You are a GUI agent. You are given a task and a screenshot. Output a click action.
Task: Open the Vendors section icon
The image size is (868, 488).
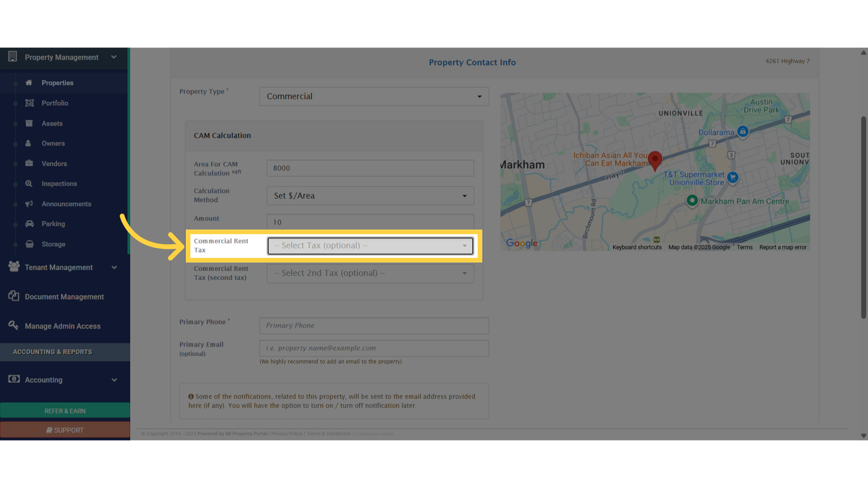point(29,163)
